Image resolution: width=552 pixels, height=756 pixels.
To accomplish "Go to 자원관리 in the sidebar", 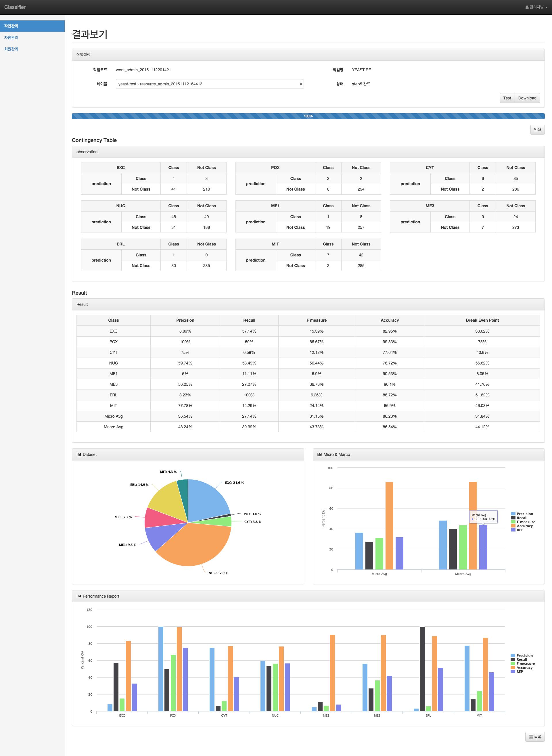I will [32, 37].
